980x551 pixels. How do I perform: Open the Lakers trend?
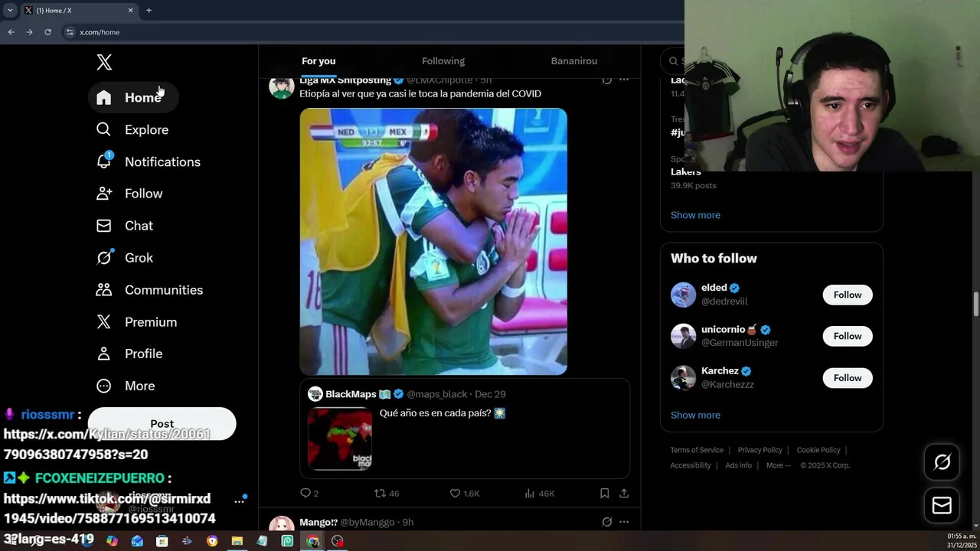(x=686, y=172)
